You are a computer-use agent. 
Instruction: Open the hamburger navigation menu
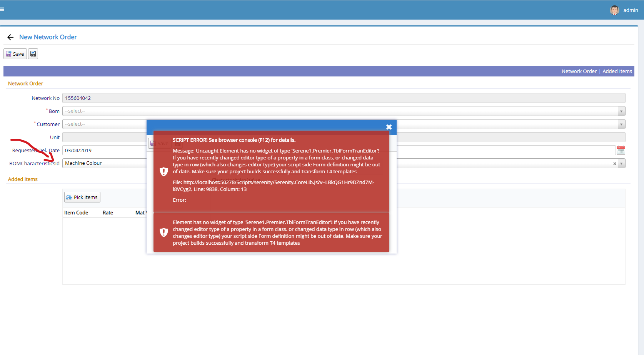point(3,9)
